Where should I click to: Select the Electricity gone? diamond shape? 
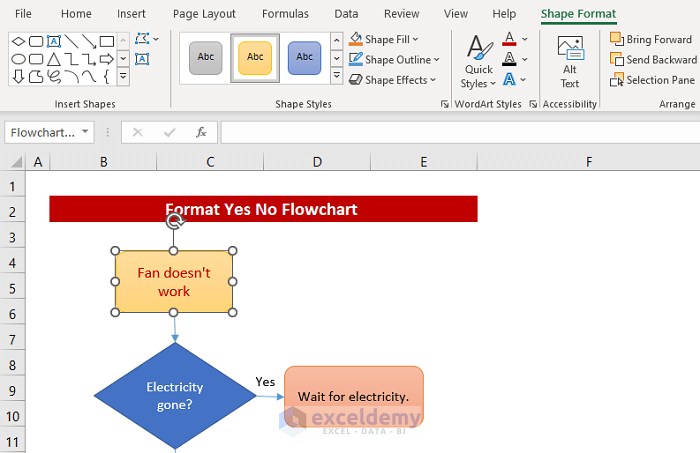(175, 395)
